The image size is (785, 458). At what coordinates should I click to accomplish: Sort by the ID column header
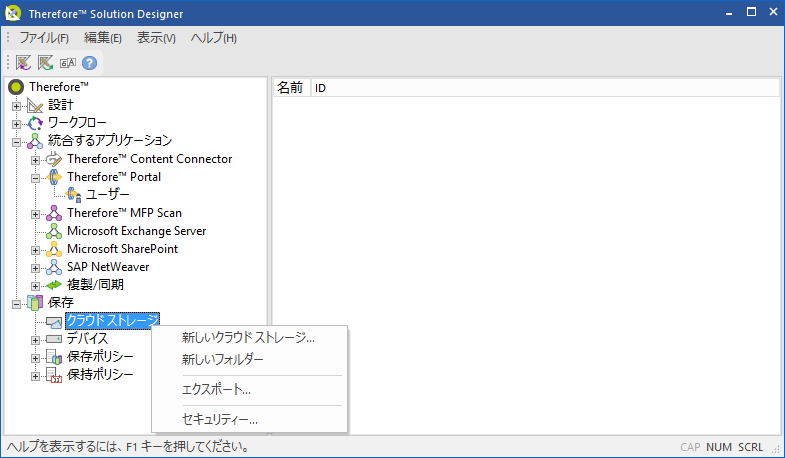coord(545,88)
